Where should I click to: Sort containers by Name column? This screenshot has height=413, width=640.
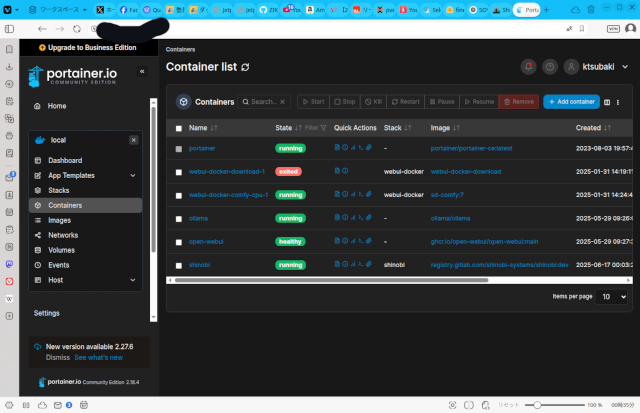[x=203, y=128]
